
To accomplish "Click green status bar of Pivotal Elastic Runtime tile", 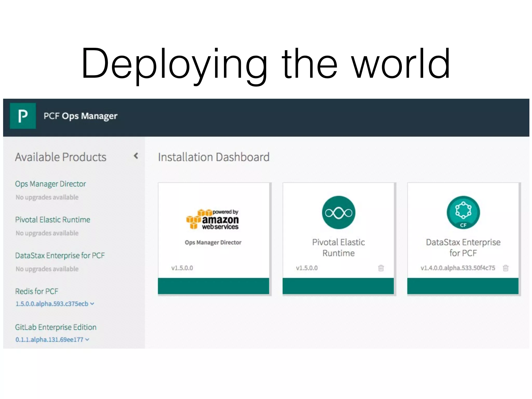I will coord(338,286).
